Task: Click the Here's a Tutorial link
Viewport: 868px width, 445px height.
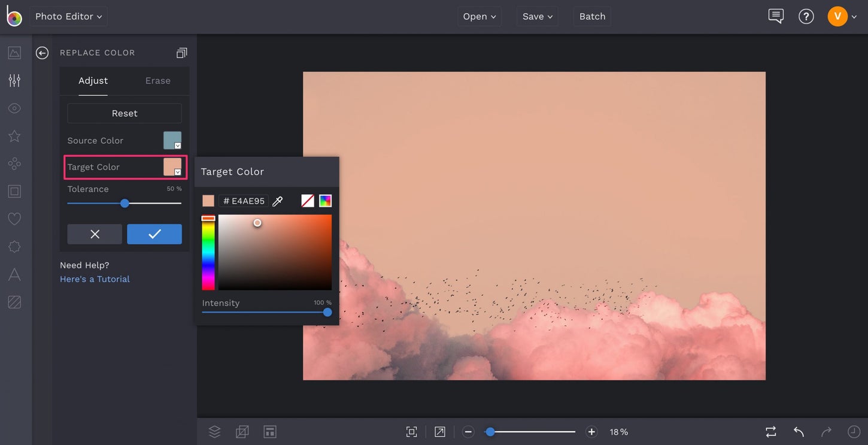Action: pyautogui.click(x=94, y=278)
